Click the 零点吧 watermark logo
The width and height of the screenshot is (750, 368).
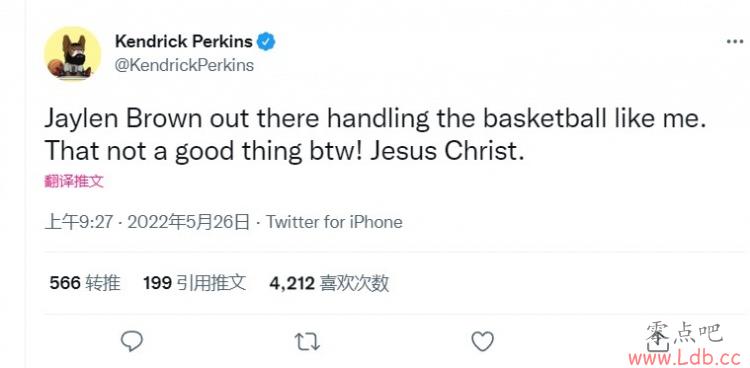pyautogui.click(x=684, y=334)
